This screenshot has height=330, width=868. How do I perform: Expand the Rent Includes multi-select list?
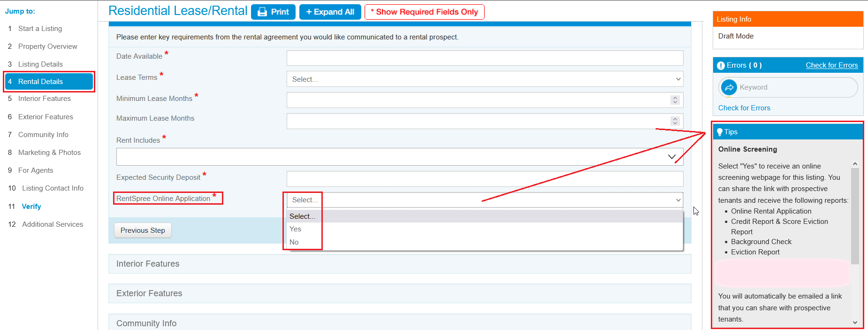[400, 157]
